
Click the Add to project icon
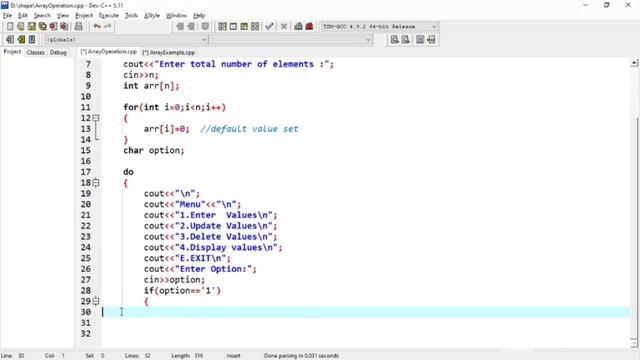click(180, 27)
